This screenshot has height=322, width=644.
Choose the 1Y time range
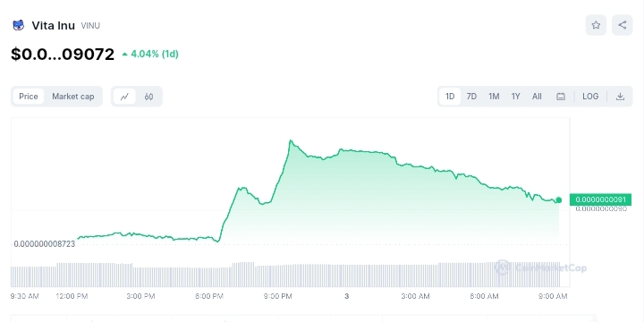point(515,97)
